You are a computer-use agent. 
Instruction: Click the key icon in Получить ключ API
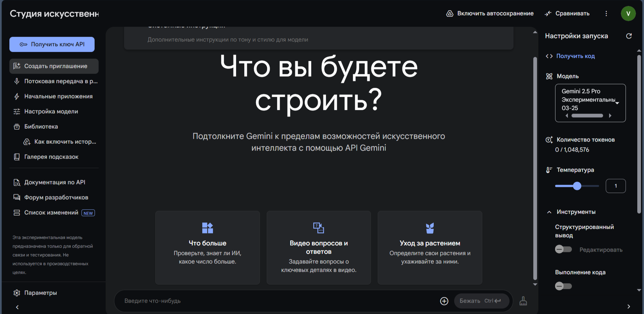[23, 44]
